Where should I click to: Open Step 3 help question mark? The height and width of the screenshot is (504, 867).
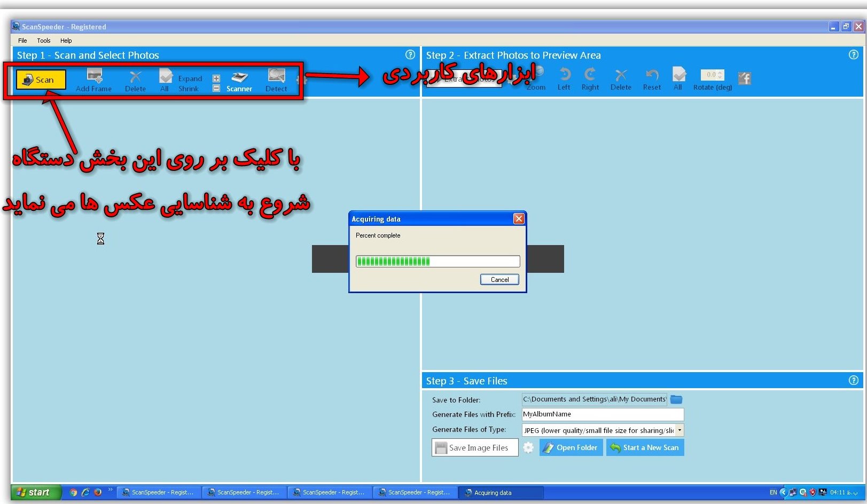point(853,380)
